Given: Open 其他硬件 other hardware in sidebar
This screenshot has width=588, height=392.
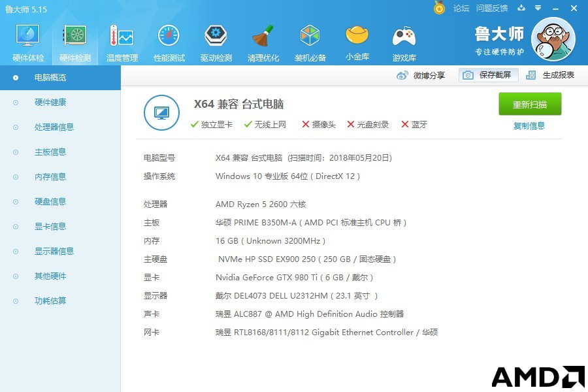Looking at the screenshot, I should click(x=60, y=276).
